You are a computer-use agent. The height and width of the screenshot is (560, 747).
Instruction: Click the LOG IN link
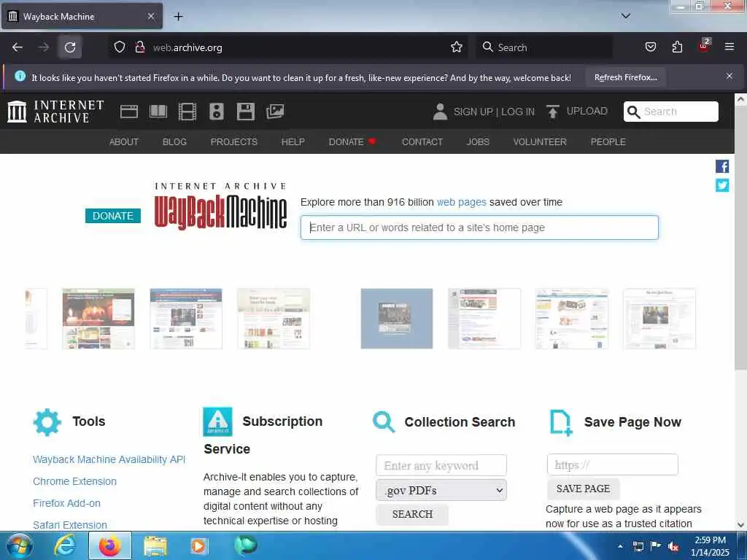coord(518,112)
